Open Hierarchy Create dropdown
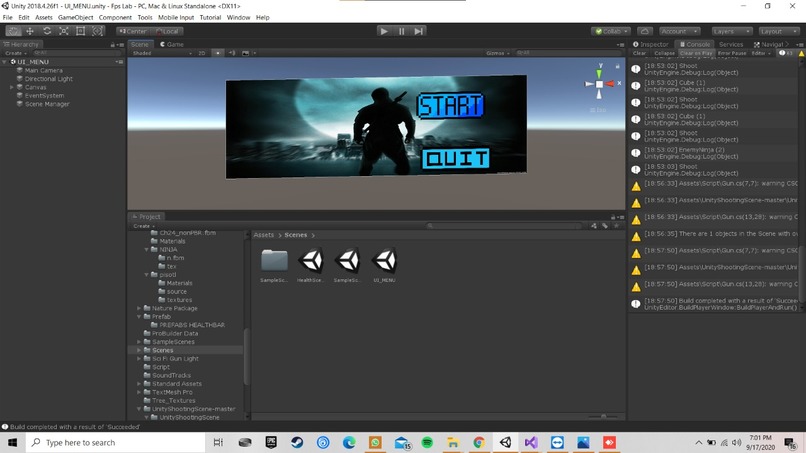This screenshot has height=453, width=806. (x=15, y=53)
